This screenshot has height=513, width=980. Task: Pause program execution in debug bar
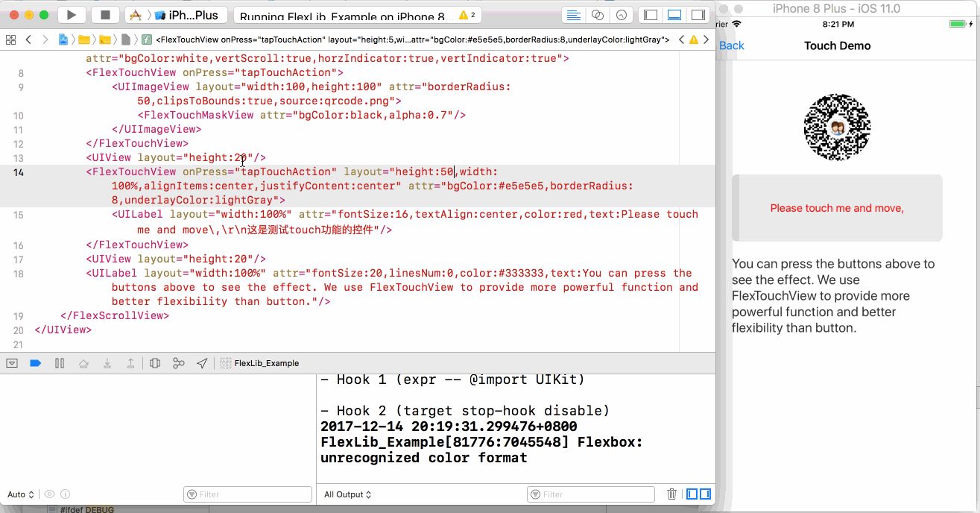[x=60, y=363]
